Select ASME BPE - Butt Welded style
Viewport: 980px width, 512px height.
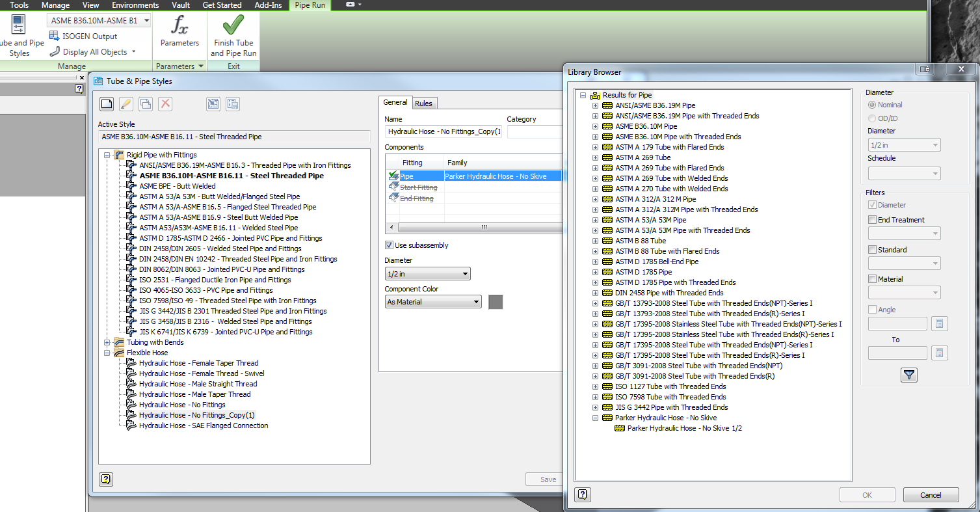178,186
